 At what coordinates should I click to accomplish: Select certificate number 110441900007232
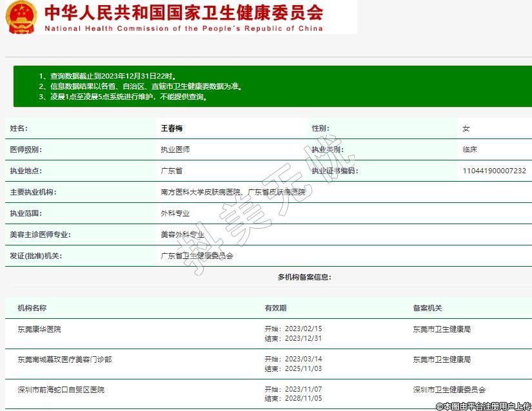click(x=494, y=171)
